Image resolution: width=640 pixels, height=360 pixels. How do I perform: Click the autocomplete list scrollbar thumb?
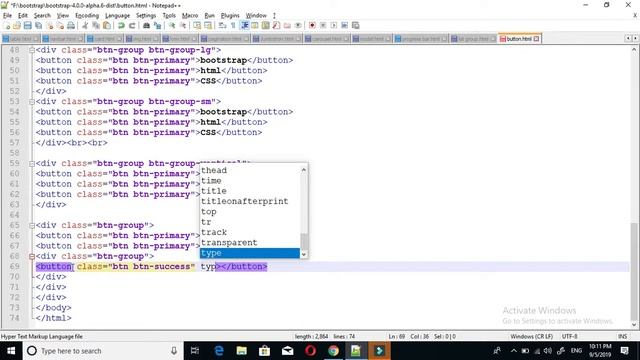click(304, 241)
